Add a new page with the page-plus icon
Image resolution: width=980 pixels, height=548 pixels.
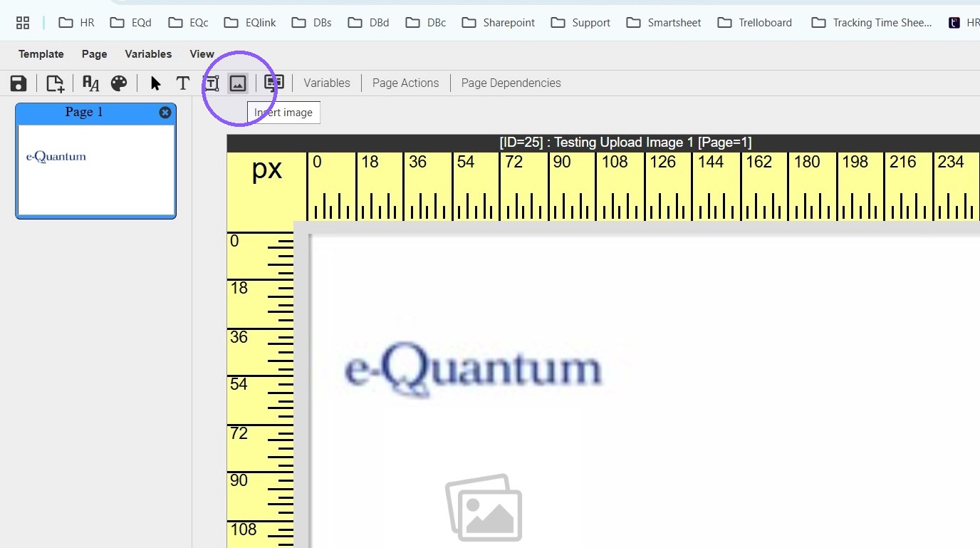[56, 83]
